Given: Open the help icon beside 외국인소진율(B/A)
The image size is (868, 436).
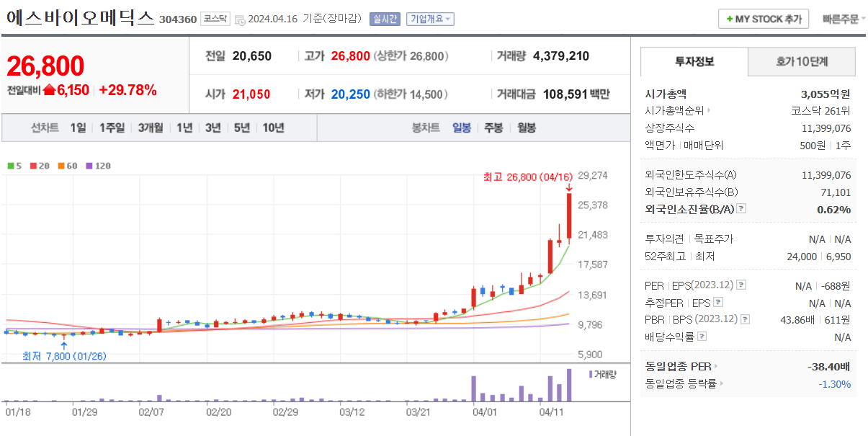Looking at the screenshot, I should 741,209.
